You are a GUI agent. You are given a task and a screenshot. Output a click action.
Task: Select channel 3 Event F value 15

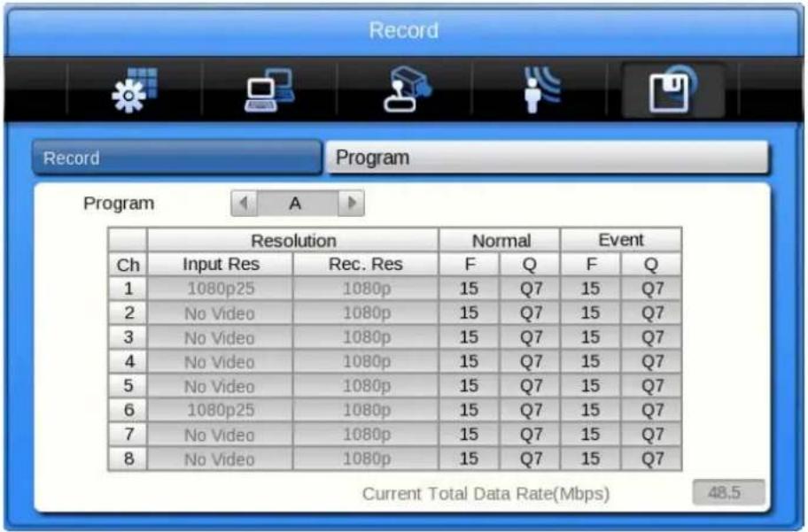[x=591, y=336]
